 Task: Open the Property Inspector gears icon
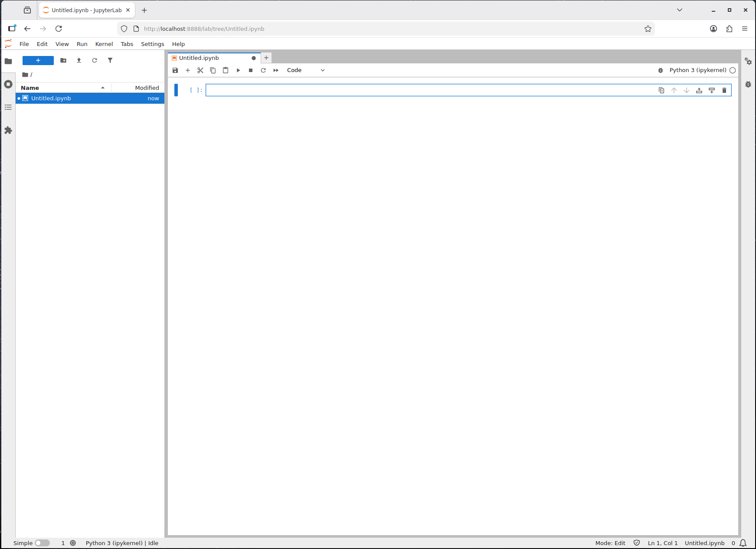(748, 61)
